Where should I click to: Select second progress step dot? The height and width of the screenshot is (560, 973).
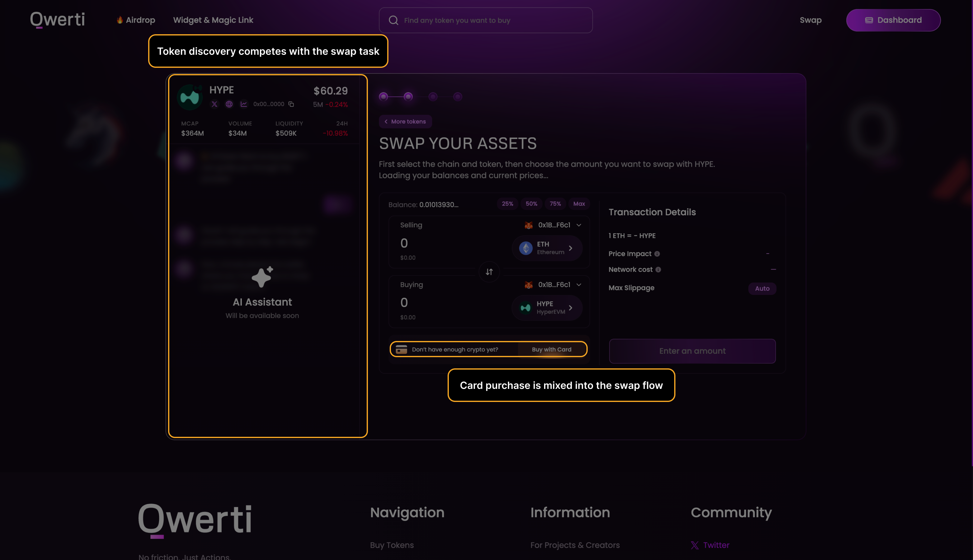click(408, 96)
